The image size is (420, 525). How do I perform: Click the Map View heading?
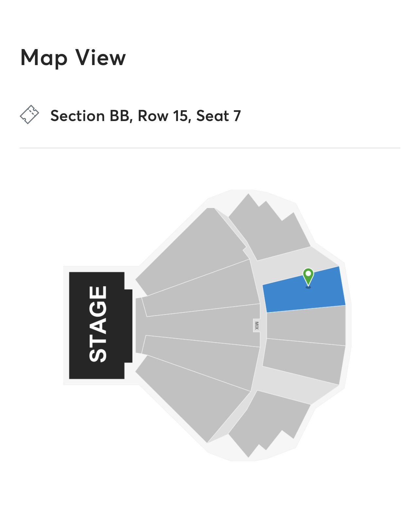[x=73, y=58]
